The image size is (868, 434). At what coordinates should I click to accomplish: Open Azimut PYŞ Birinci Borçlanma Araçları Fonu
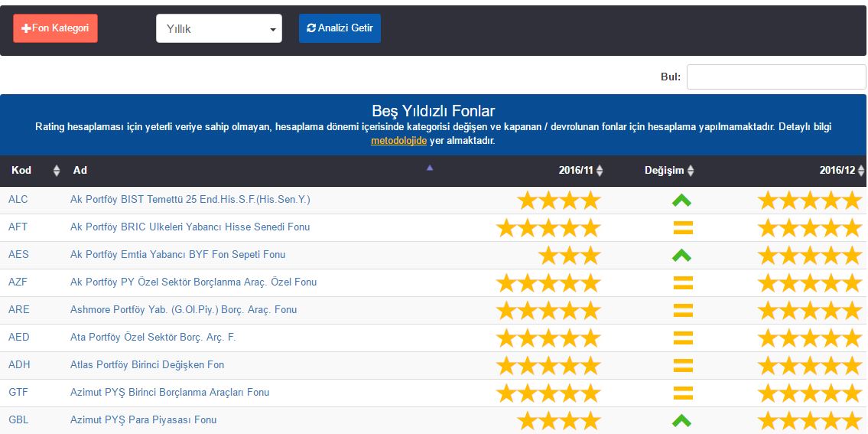coord(169,392)
